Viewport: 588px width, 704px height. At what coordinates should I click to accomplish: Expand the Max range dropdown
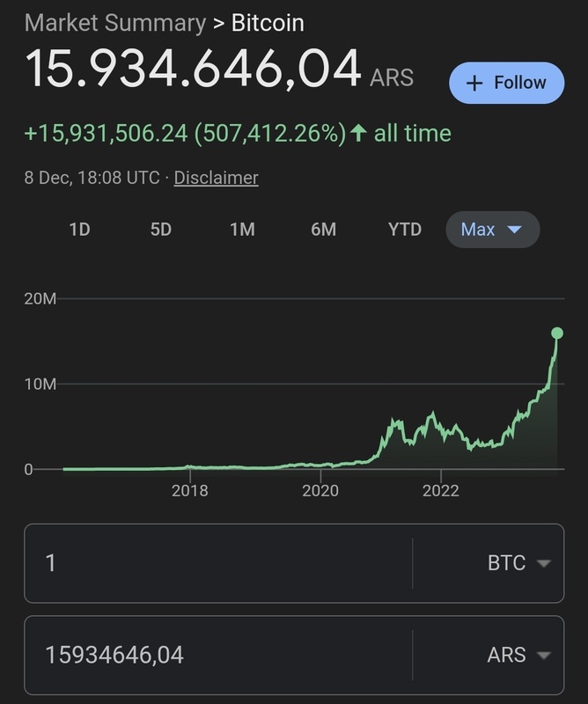492,230
